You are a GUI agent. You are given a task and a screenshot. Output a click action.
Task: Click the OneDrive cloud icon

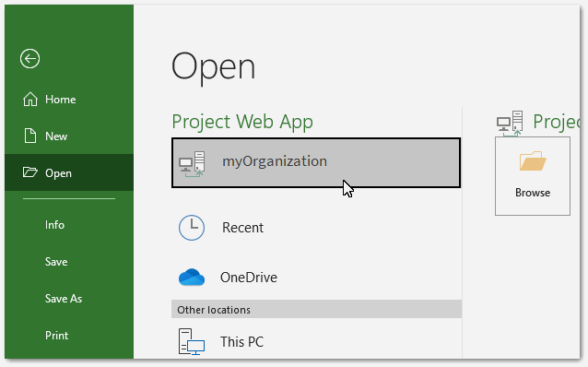192,278
